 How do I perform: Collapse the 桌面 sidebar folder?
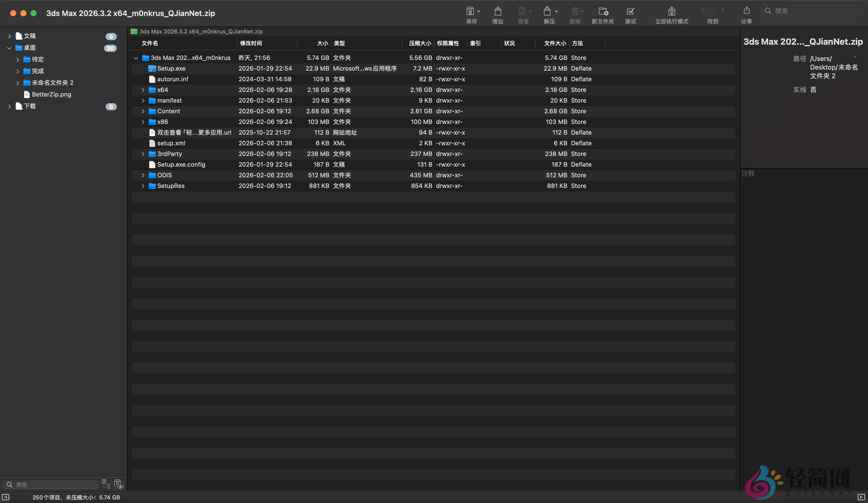click(x=9, y=48)
